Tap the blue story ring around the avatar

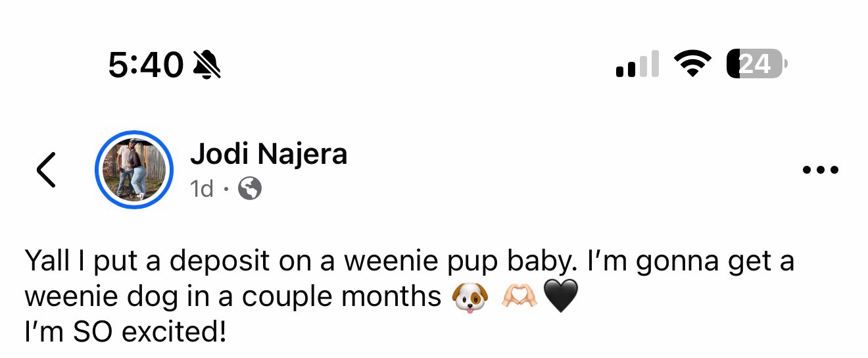click(x=134, y=170)
